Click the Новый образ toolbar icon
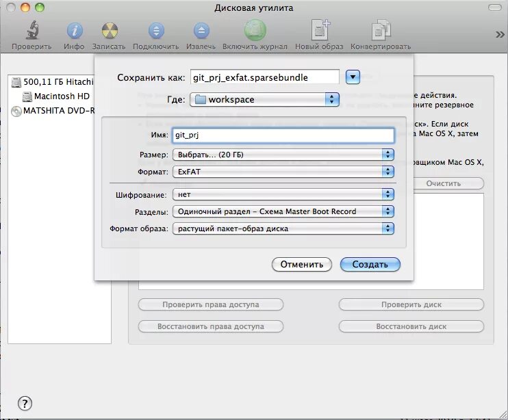The height and width of the screenshot is (420, 508). 320,30
